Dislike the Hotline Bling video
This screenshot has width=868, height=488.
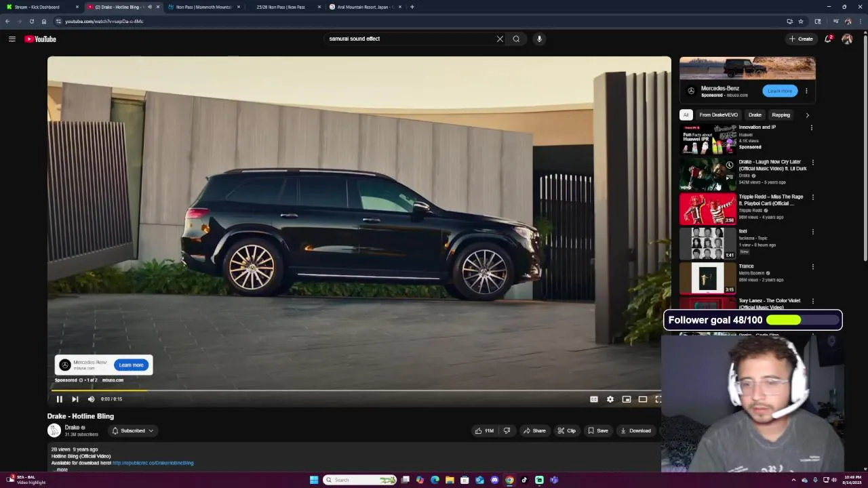point(507,430)
